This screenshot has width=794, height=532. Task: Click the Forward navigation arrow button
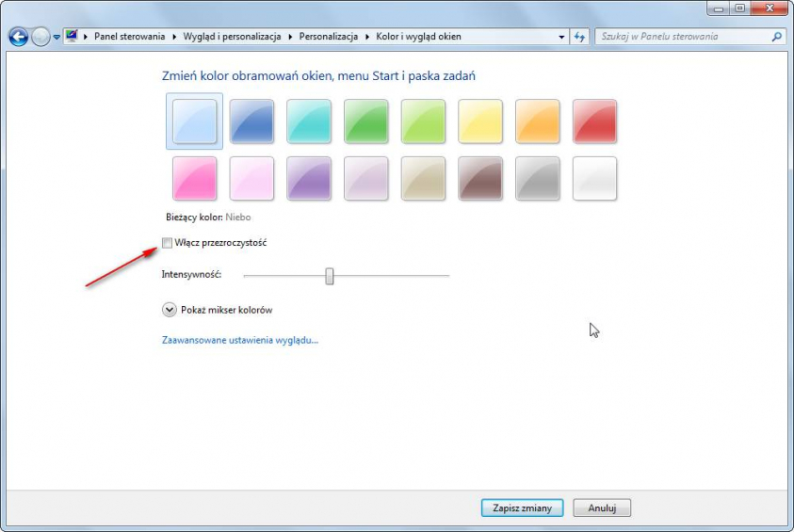click(41, 37)
